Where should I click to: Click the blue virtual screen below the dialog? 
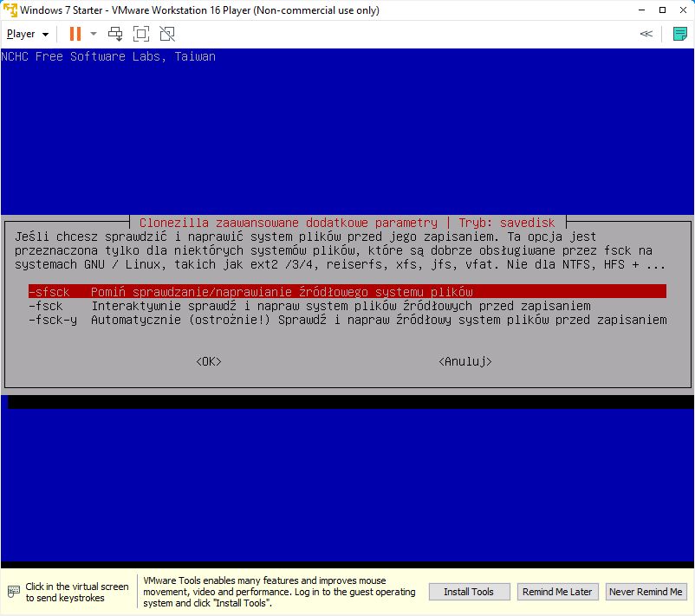pos(347,485)
